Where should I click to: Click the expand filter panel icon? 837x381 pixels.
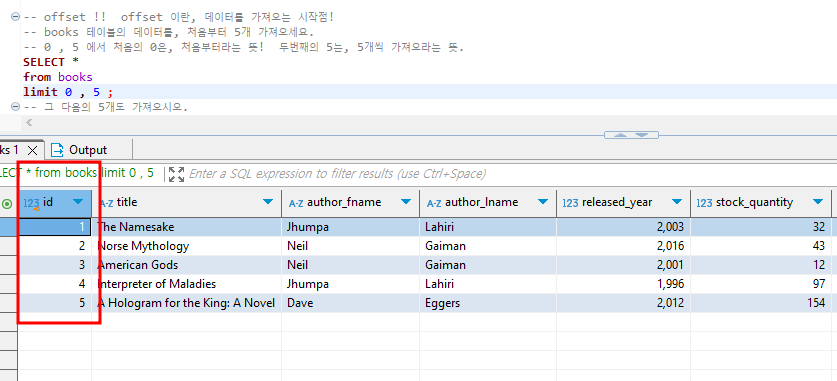point(176,174)
